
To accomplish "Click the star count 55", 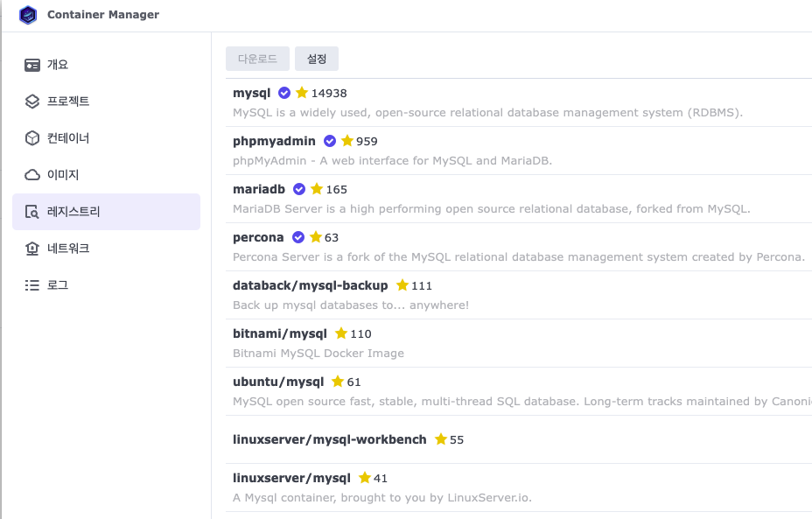I will (457, 439).
